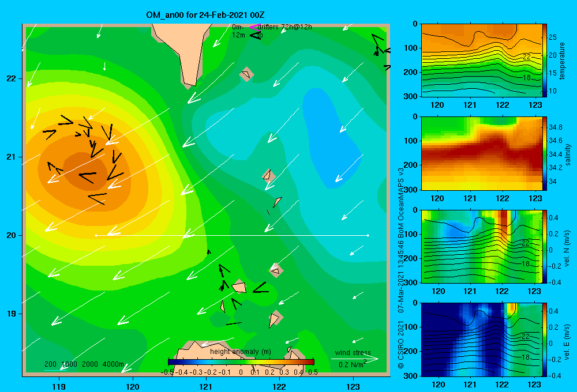Click the black 12m arrow symbol in legend
Viewport: 577px width, 392px height.
255,35
